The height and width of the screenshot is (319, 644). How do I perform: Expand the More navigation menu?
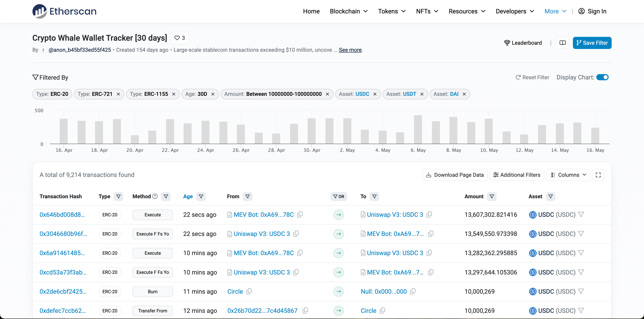[554, 11]
